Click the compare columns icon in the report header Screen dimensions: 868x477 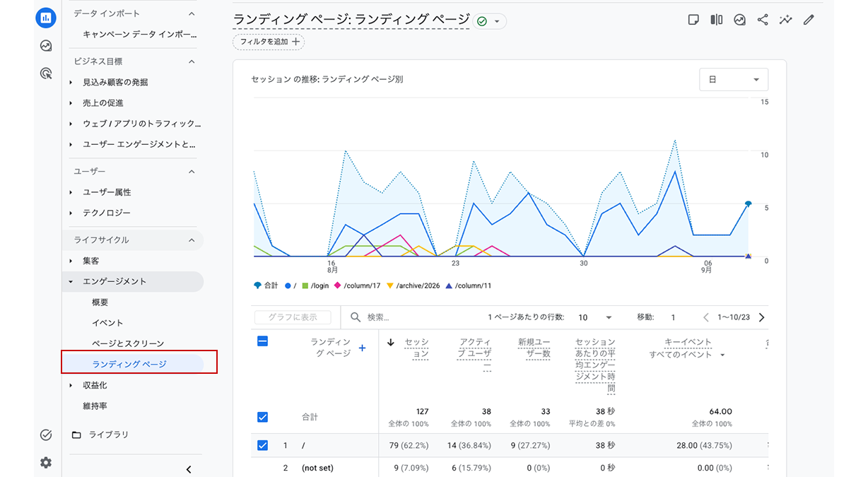point(717,20)
